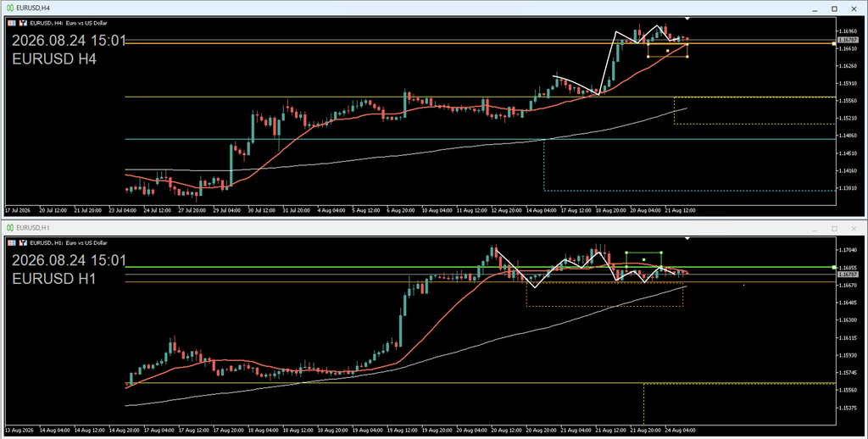Click the lower-left corner handle of the orange H4 rectangle
868x439 pixels.
[648, 57]
